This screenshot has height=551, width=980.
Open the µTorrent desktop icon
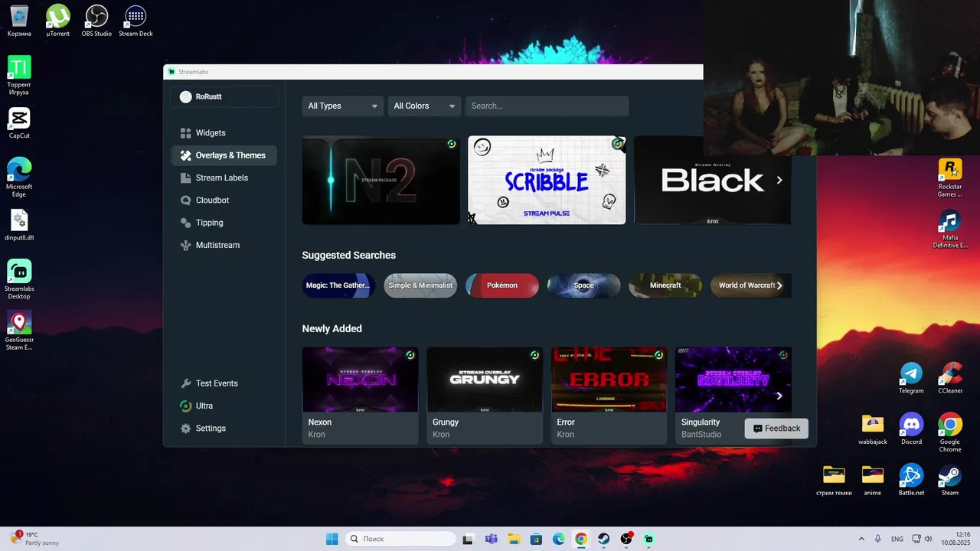[x=58, y=21]
